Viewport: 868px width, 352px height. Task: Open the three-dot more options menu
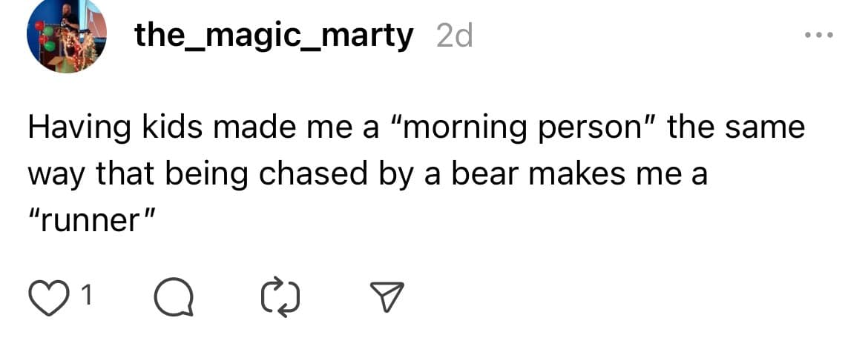(819, 35)
